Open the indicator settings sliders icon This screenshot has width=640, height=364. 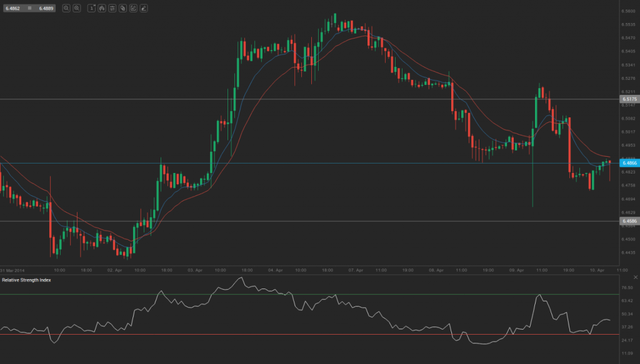(x=112, y=8)
